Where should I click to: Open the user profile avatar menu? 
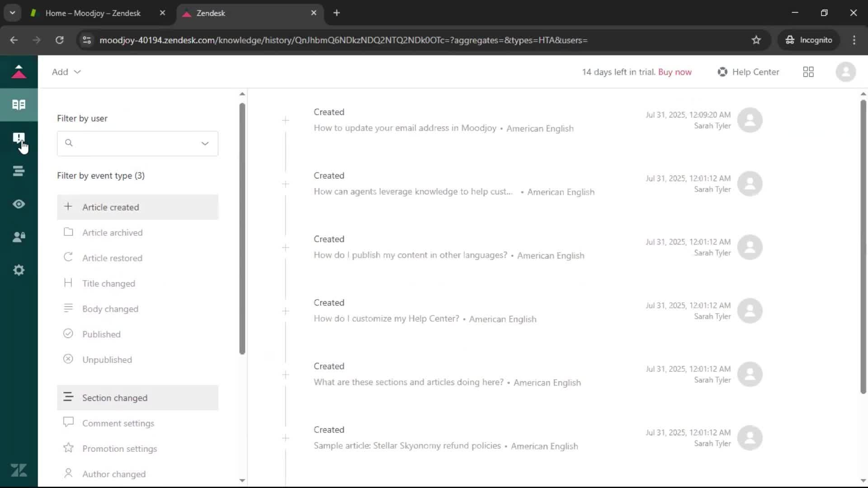tap(845, 72)
